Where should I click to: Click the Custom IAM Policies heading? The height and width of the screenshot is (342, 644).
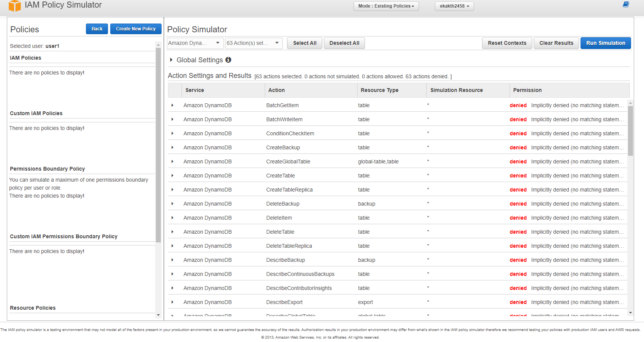pyautogui.click(x=36, y=113)
